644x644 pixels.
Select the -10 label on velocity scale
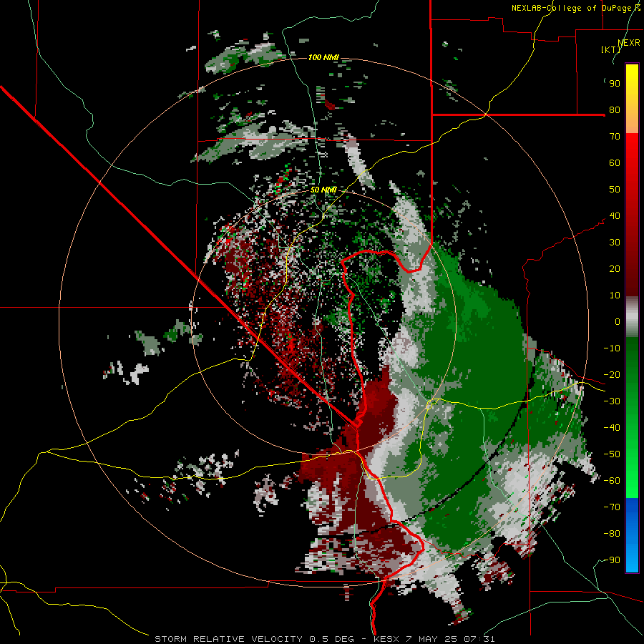tap(612, 348)
